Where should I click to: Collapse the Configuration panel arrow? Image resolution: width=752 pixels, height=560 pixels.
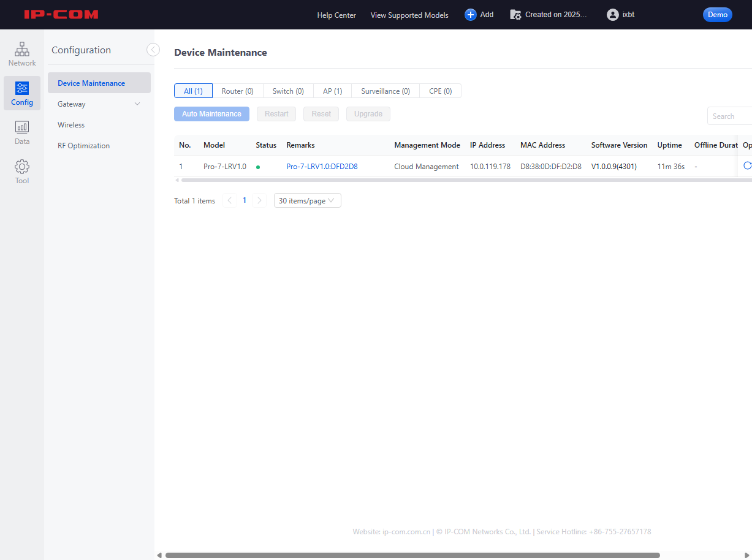[x=153, y=50]
